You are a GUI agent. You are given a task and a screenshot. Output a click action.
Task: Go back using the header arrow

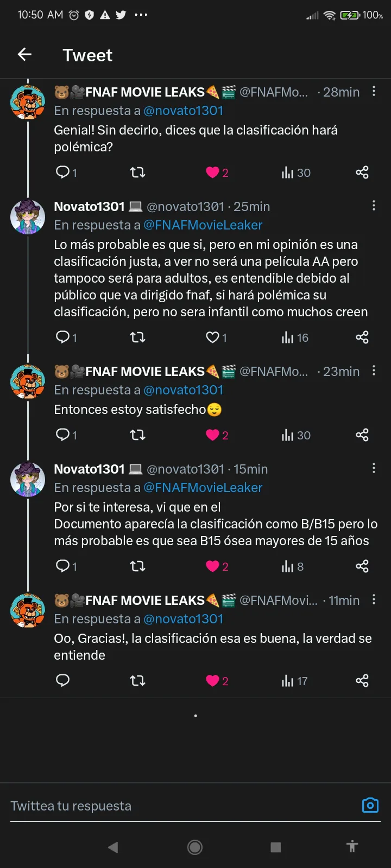click(25, 54)
